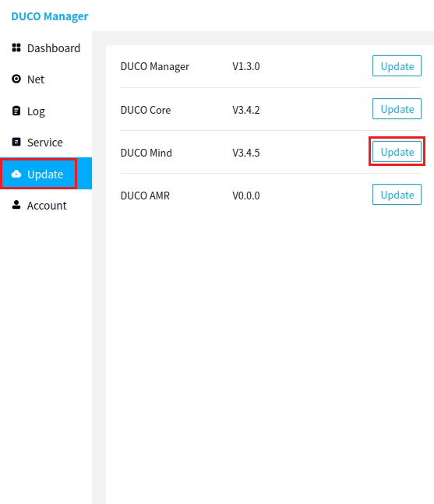Update the DUCO Manager component

pos(397,66)
